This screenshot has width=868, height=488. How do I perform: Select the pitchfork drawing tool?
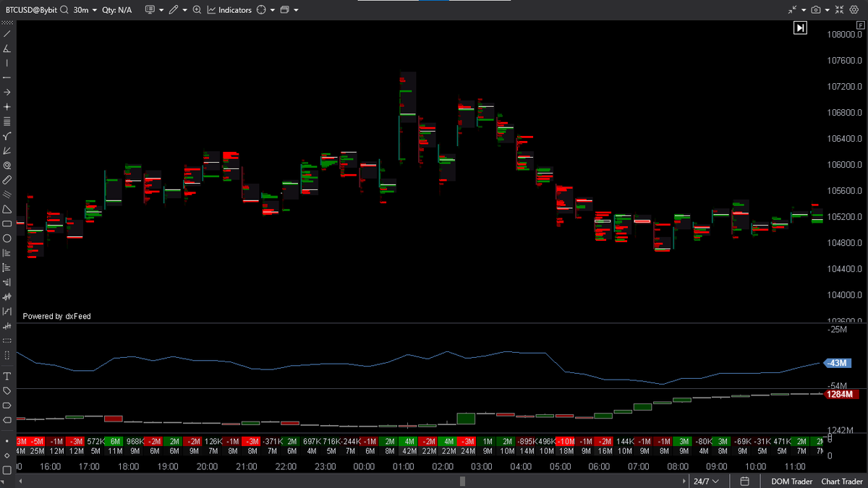[7, 136]
